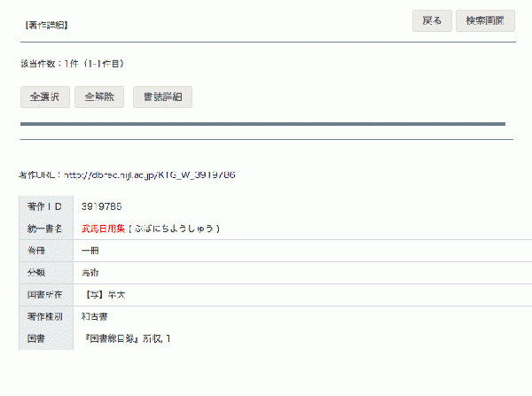Click the 分類 value 馬術
532x396 pixels.
pyautogui.click(x=90, y=273)
